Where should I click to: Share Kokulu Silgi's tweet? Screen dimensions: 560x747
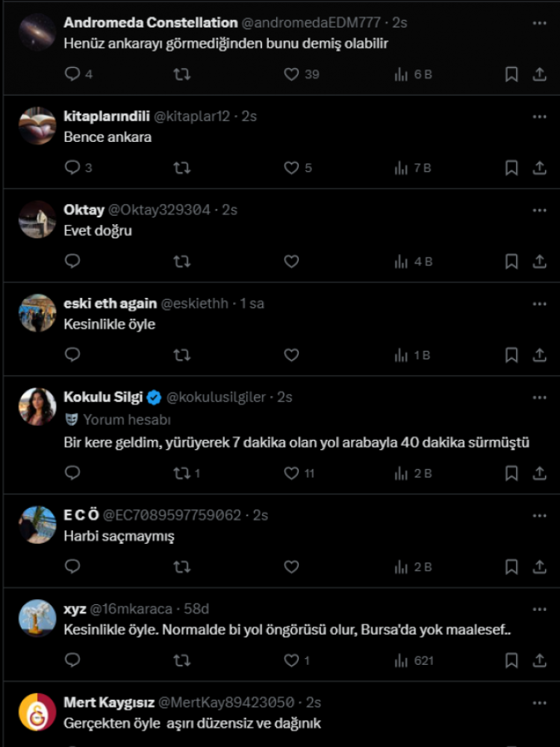(x=539, y=473)
